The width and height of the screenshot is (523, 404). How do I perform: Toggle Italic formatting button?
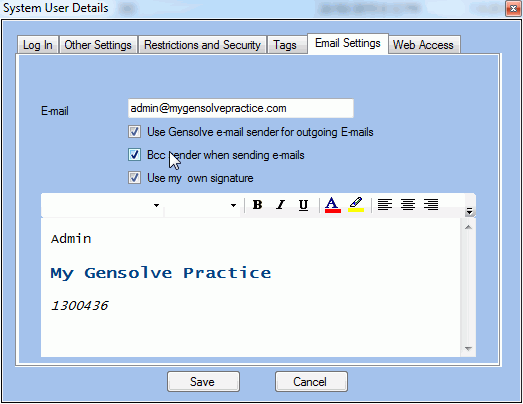280,205
